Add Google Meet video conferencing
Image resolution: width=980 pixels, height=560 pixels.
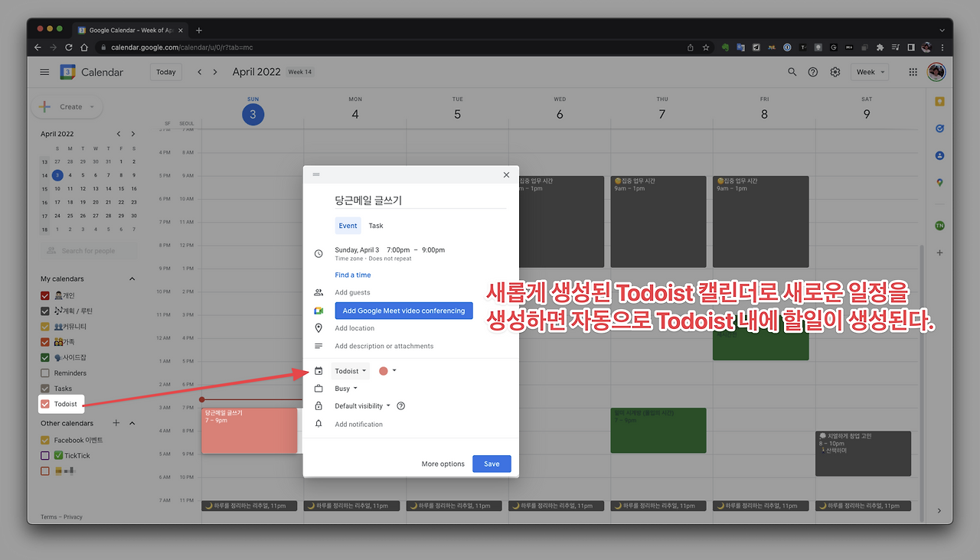click(403, 311)
